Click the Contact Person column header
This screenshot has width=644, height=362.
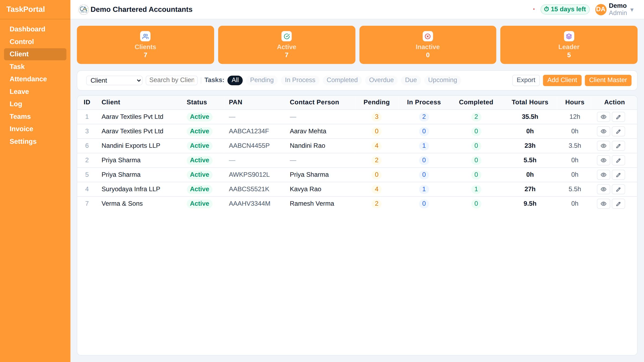point(314,102)
